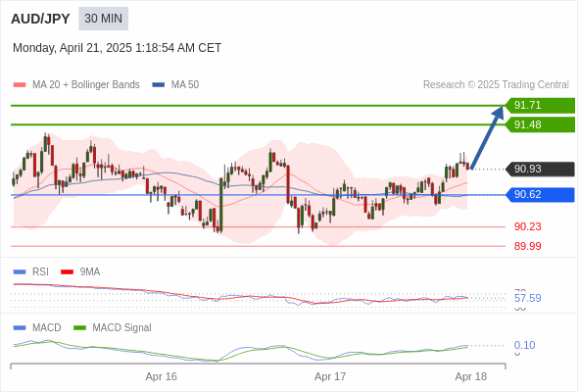The width and height of the screenshot is (578, 392).
Task: Click the 89.99 support level value
Action: coord(527,246)
